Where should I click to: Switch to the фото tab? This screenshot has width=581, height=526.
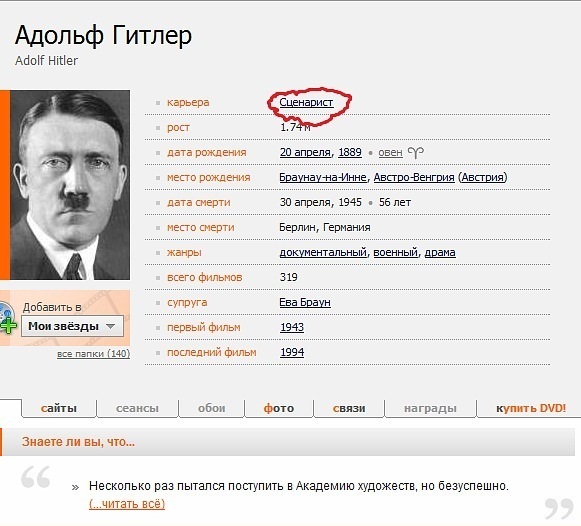tap(279, 408)
